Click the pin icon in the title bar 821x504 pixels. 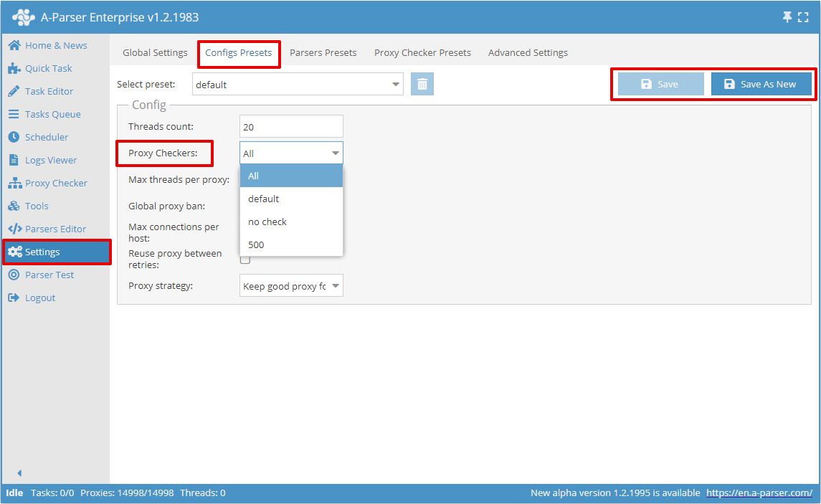787,16
